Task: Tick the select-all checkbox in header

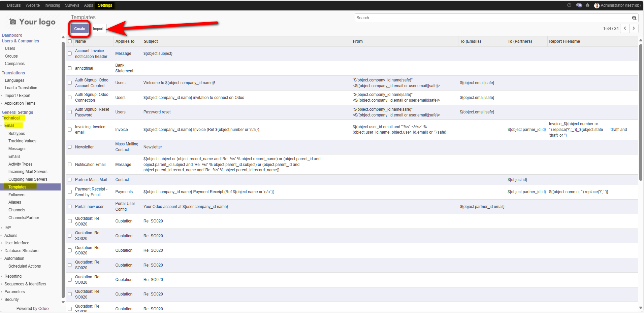Action: click(x=70, y=41)
